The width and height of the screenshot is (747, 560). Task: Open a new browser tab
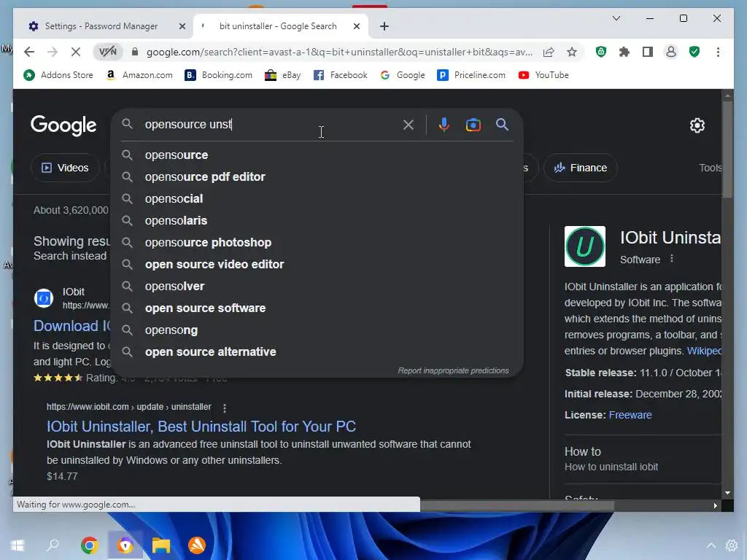point(384,26)
